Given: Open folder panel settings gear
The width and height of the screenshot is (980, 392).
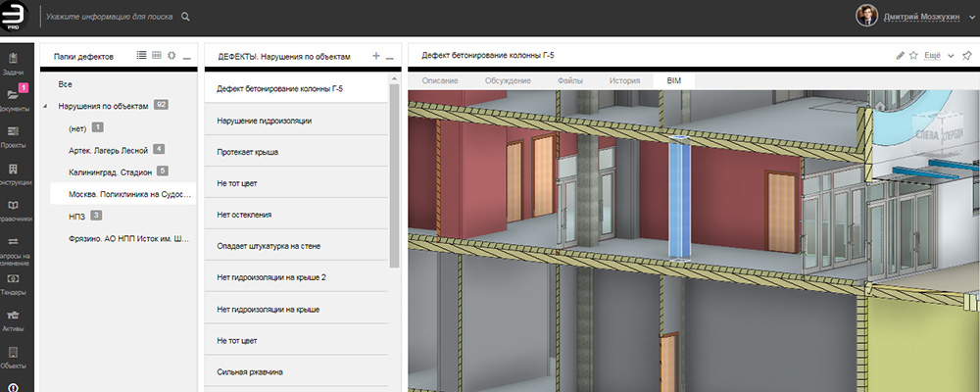Looking at the screenshot, I should [171, 56].
